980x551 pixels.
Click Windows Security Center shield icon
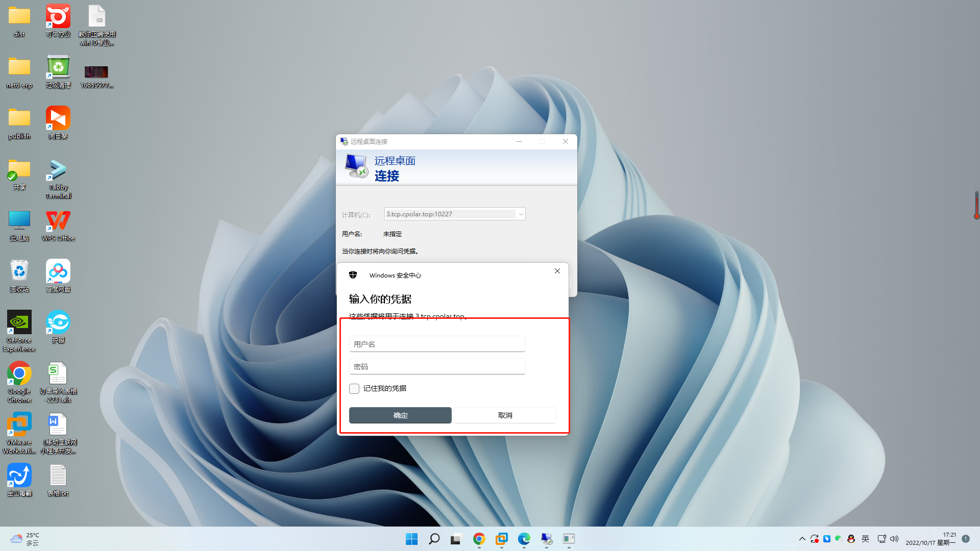tap(353, 274)
